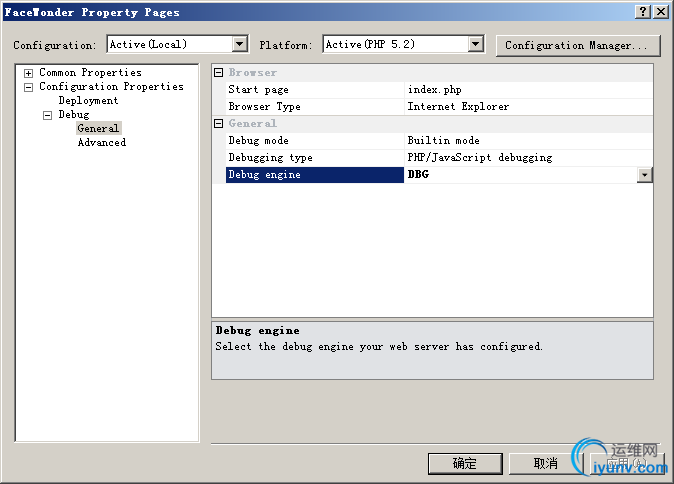
Task: Select the Configuration Properties tree item
Action: tap(111, 86)
